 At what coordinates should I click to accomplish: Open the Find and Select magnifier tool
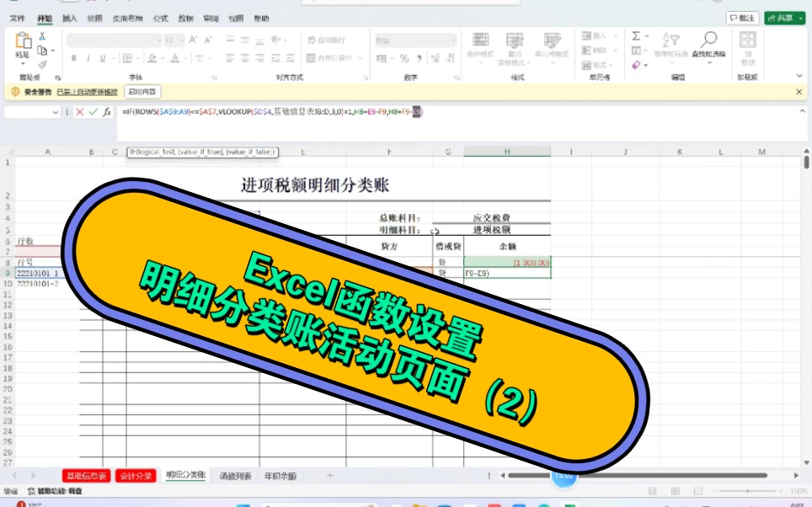(710, 40)
